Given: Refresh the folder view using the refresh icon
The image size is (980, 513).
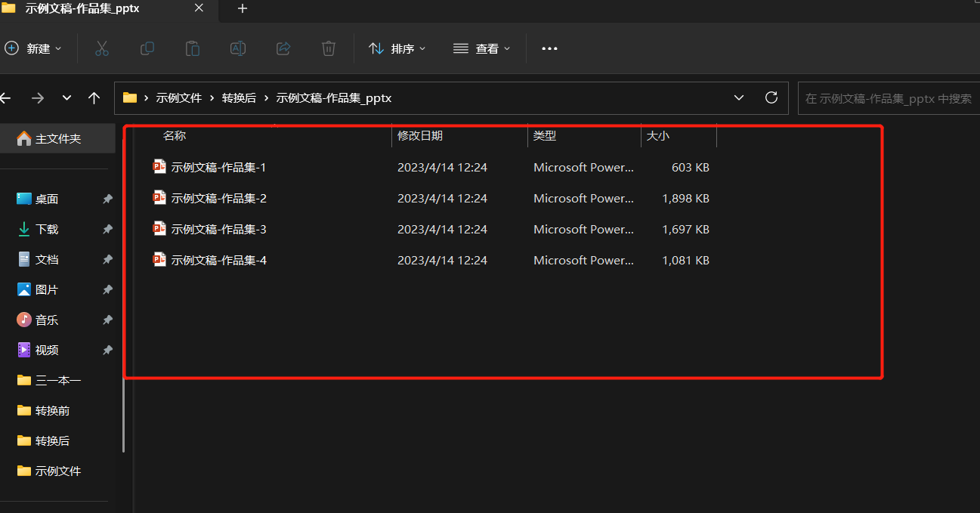Looking at the screenshot, I should point(771,97).
